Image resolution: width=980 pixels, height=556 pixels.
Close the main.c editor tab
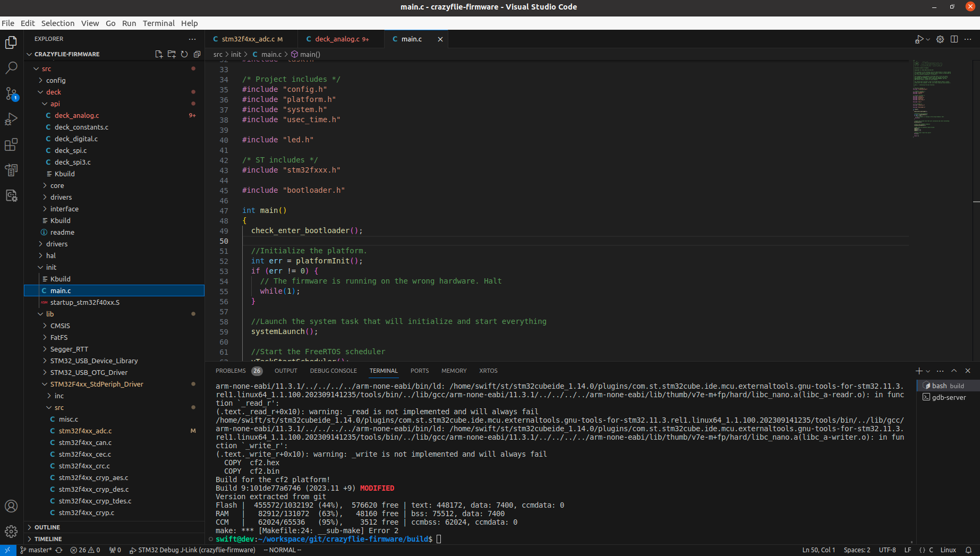(x=440, y=39)
